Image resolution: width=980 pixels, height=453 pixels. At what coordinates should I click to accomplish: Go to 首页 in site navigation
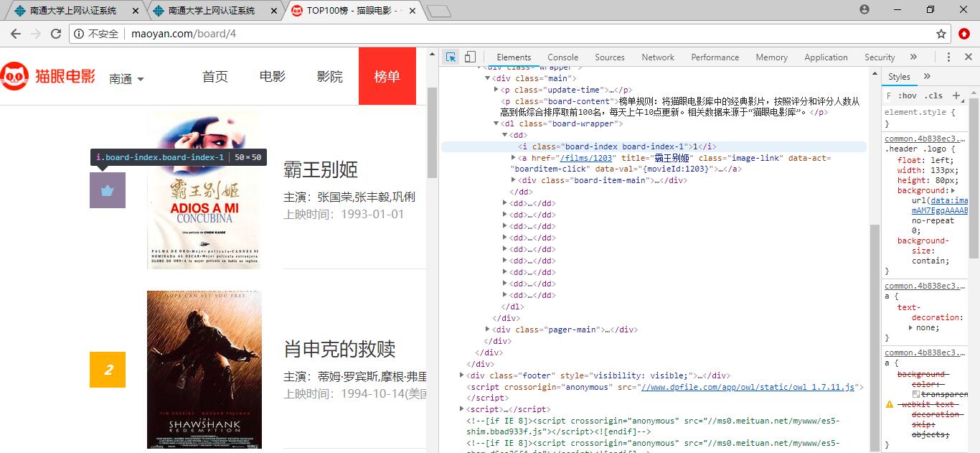pyautogui.click(x=215, y=77)
